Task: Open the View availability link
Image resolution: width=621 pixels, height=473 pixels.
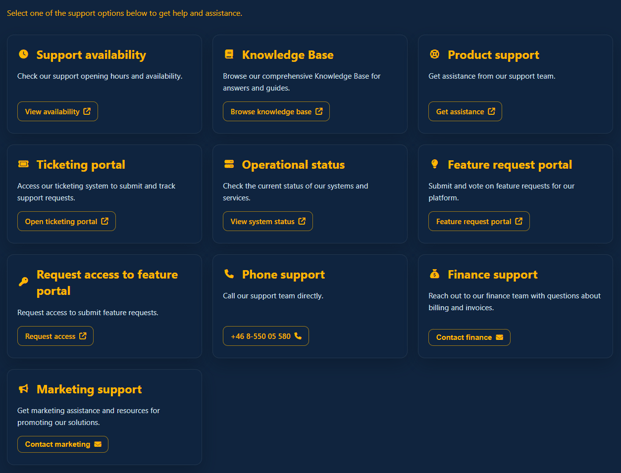Action: 57,111
